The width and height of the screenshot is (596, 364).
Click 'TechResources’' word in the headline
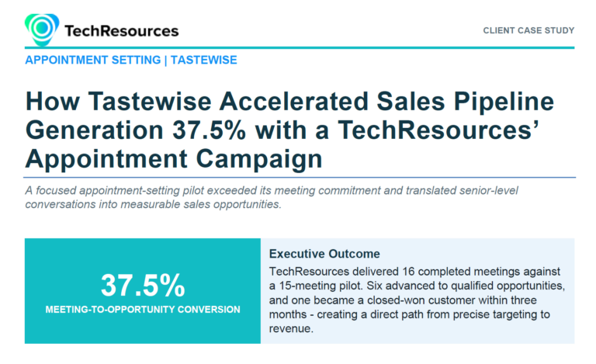point(438,130)
